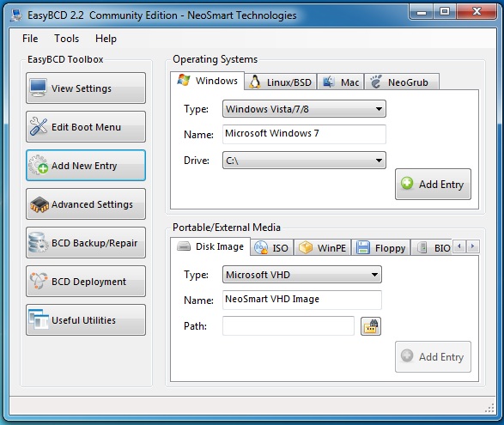504x425 pixels.
Task: Click Add Entry in Operating Systems
Action: (433, 185)
